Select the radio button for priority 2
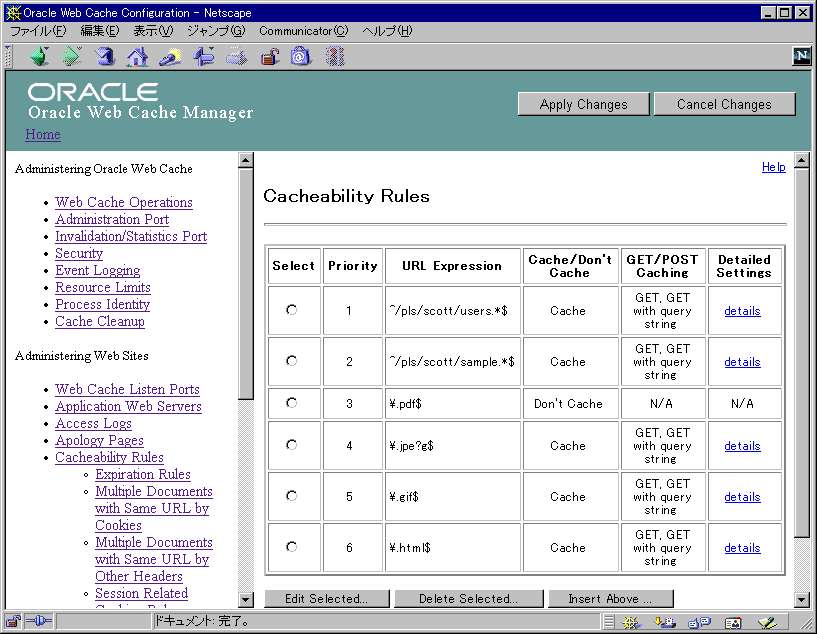The height and width of the screenshot is (634, 817). coord(292,360)
